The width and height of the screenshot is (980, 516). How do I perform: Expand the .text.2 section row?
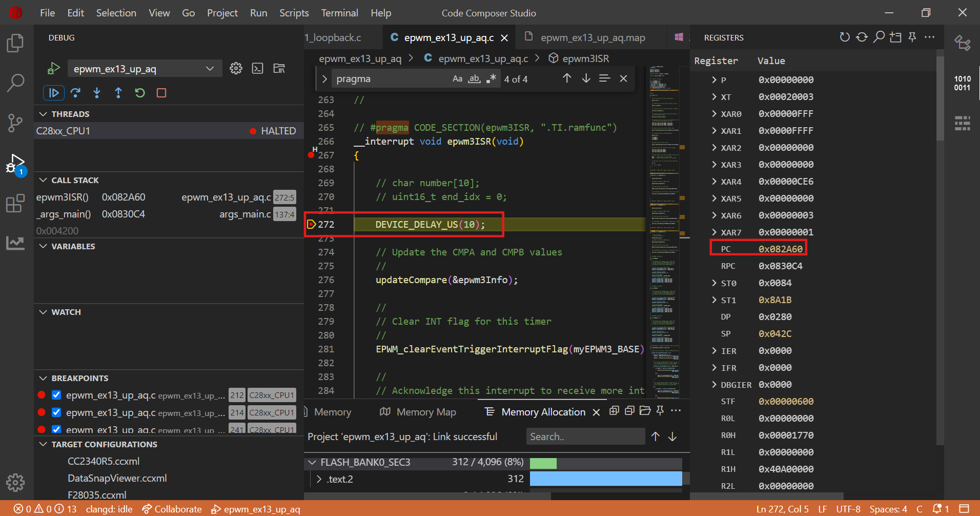pyautogui.click(x=319, y=479)
